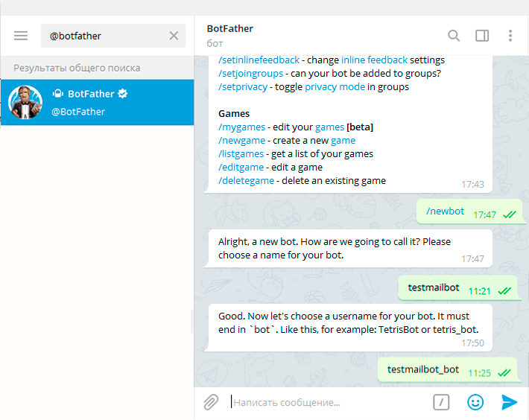Image resolution: width=529 pixels, height=420 pixels.
Task: Click the /listgames command link
Action: point(241,154)
